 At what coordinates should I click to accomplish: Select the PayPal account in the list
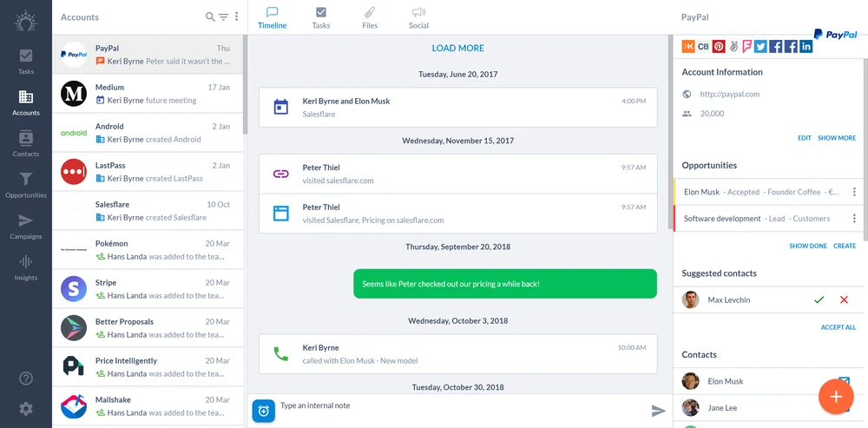(x=148, y=55)
